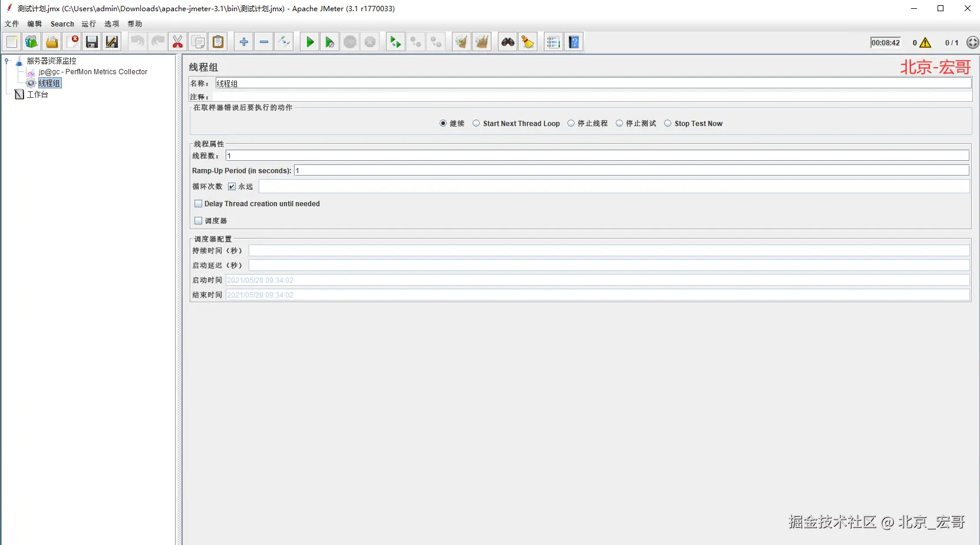Collapse the 服务器资源监控 tree node

tap(6, 60)
